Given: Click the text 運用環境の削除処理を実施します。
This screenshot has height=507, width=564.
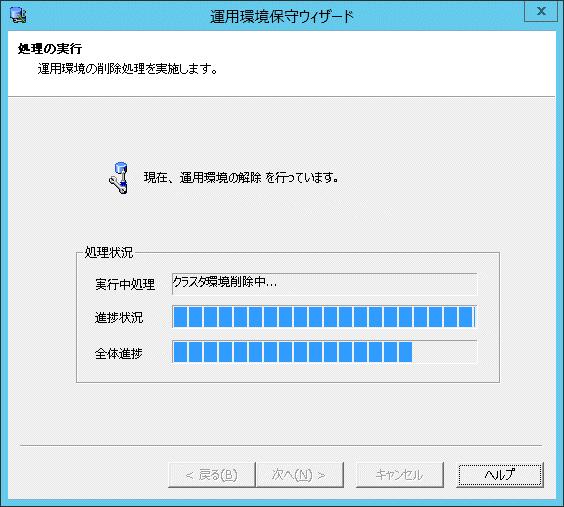Looking at the screenshot, I should pyautogui.click(x=128, y=68).
